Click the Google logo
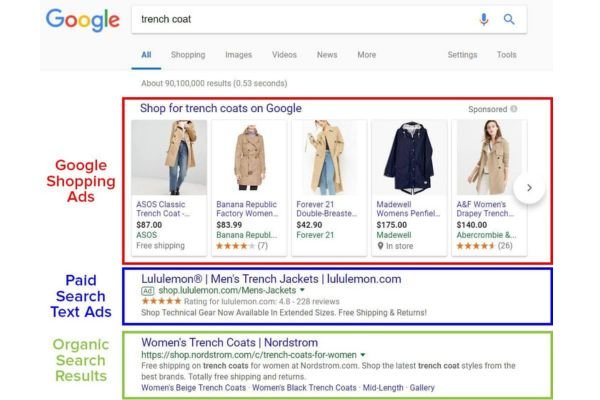This screenshot has height=400, width=600. coord(83,20)
